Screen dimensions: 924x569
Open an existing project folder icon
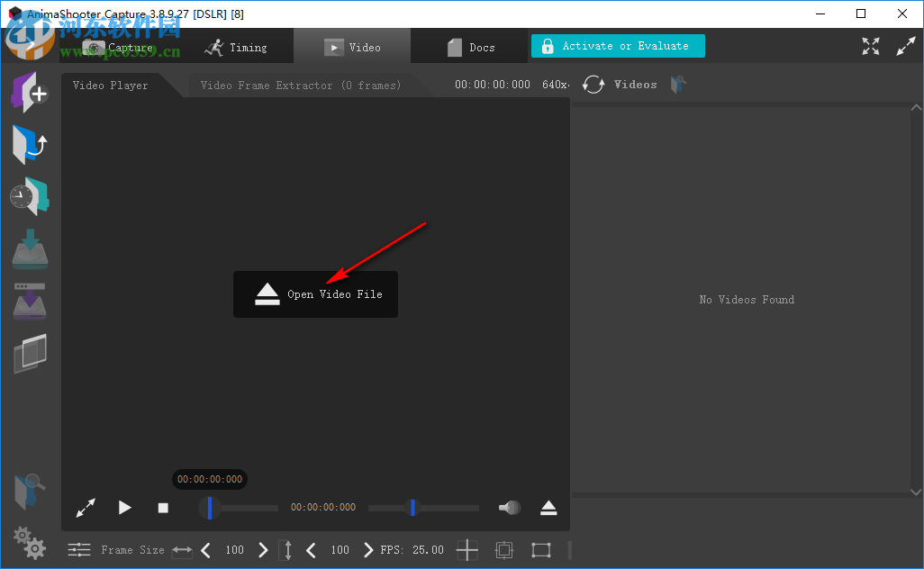click(x=30, y=144)
